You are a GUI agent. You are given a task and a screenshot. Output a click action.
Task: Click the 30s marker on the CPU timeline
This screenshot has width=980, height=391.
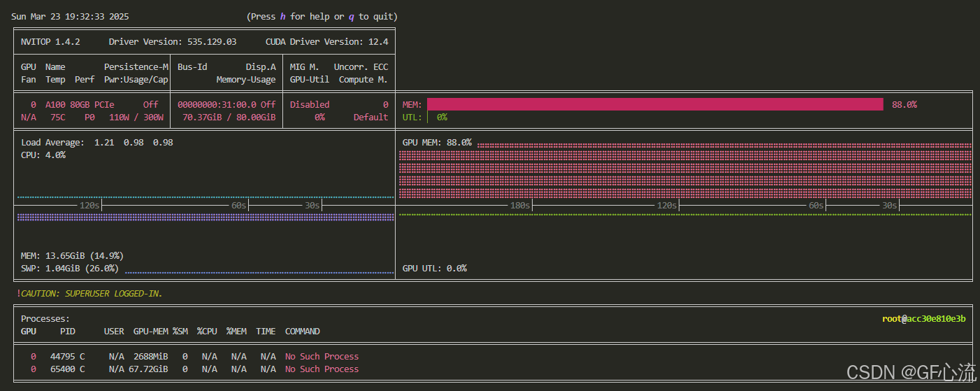[x=312, y=206]
